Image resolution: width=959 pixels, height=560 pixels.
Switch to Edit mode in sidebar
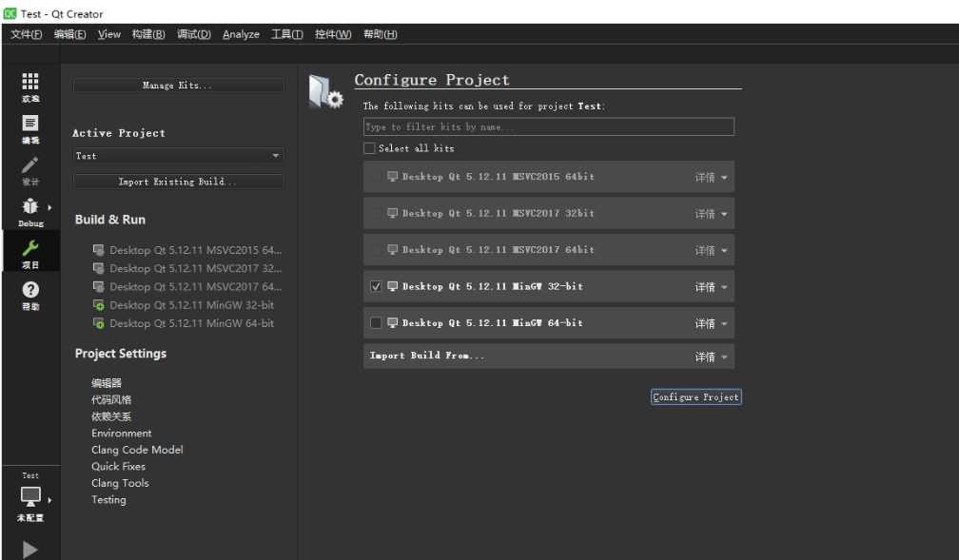pyautogui.click(x=30, y=123)
